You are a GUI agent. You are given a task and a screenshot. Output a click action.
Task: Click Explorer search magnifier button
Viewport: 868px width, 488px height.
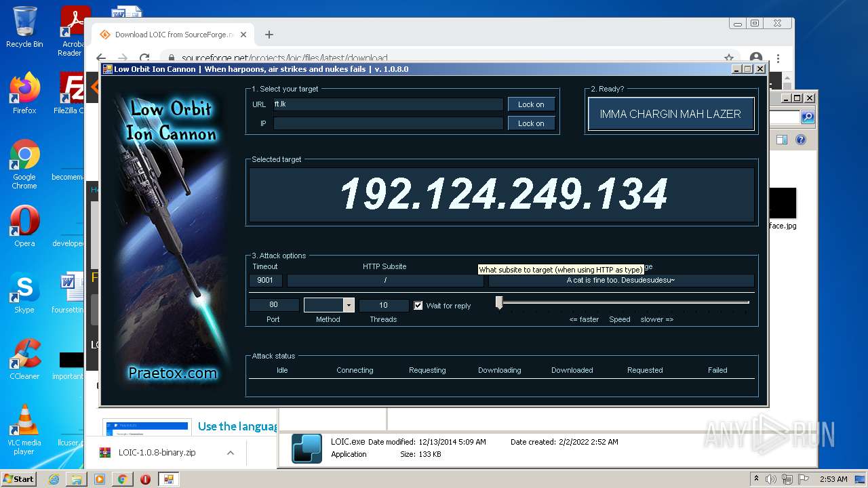click(x=808, y=117)
